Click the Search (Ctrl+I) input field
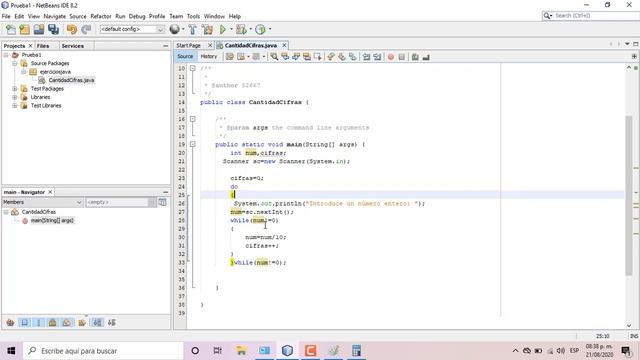This screenshot has height=360, width=640. tap(596, 16)
